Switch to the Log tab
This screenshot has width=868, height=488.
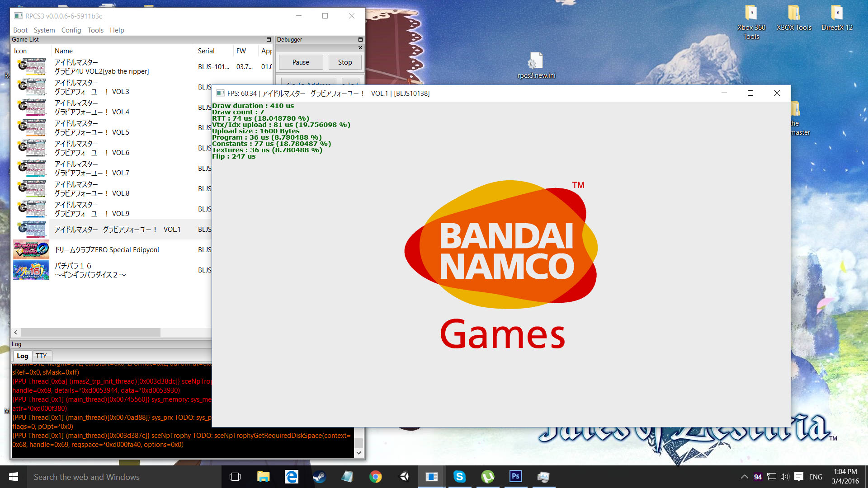(x=22, y=356)
